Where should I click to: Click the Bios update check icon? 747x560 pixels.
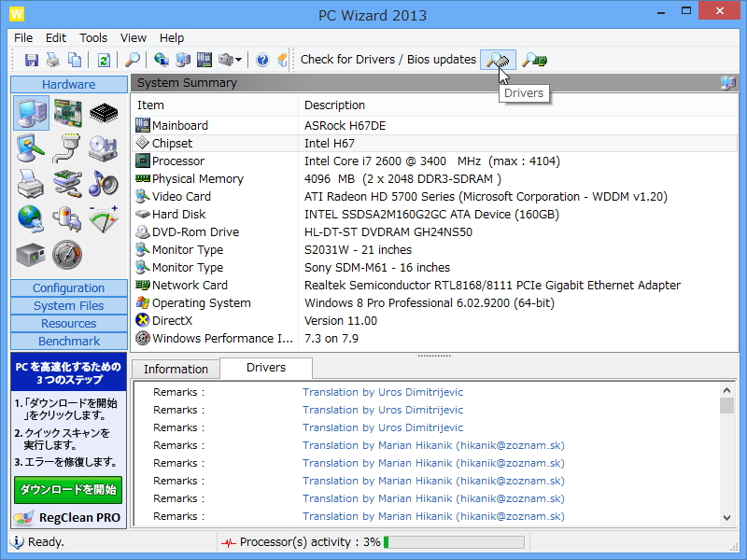click(532, 59)
